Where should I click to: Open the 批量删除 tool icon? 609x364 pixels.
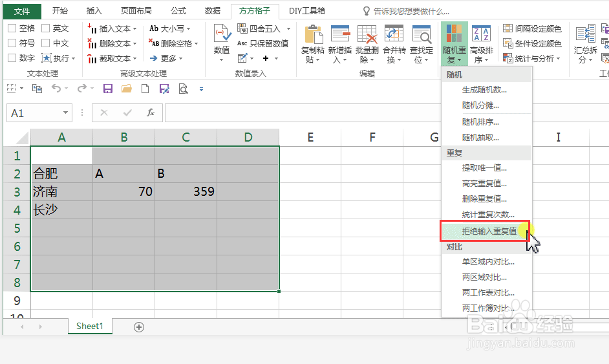pyautogui.click(x=367, y=34)
